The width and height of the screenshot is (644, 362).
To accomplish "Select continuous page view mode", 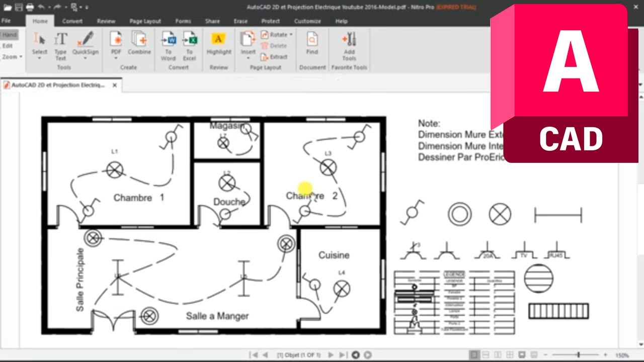I will pos(486,355).
